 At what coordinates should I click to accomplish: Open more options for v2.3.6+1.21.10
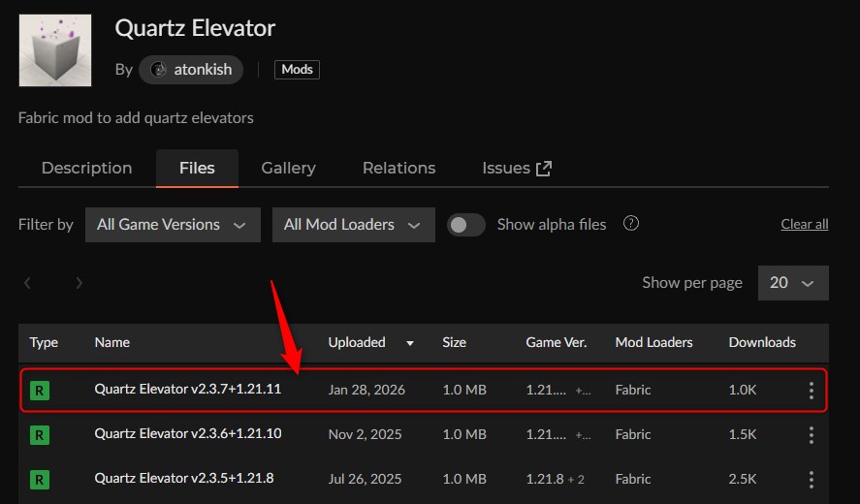[811, 434]
